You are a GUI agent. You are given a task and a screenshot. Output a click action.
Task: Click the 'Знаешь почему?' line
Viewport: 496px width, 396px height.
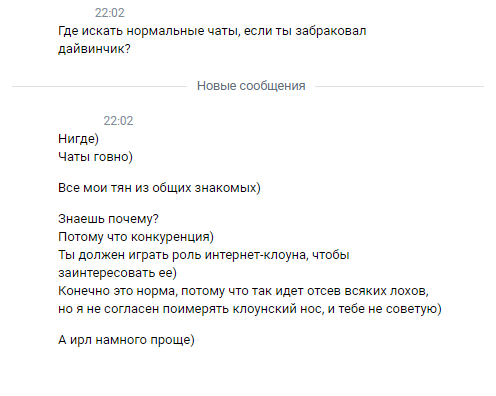108,219
